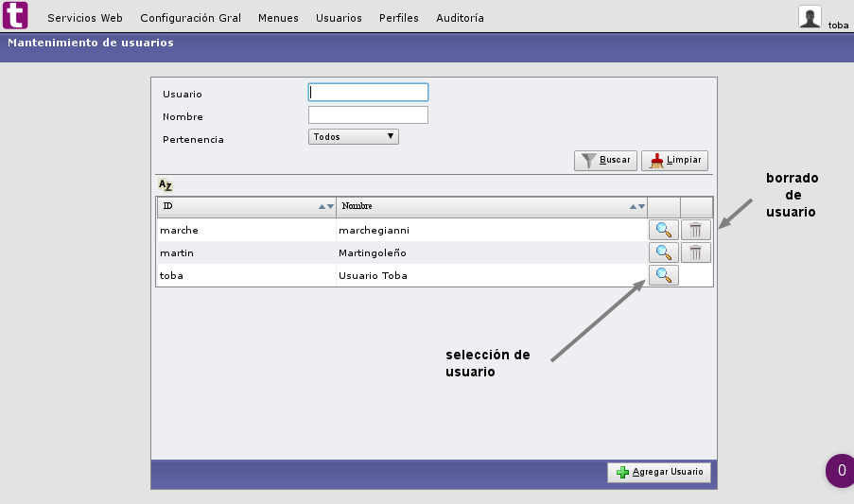The width and height of the screenshot is (854, 504).
Task: Click the Agregar Usuario button
Action: tap(659, 472)
